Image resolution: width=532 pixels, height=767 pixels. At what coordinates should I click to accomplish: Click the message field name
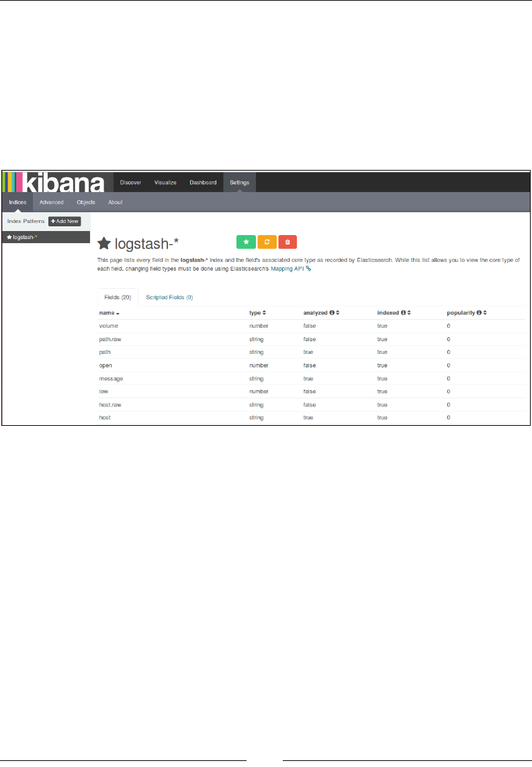pos(111,379)
